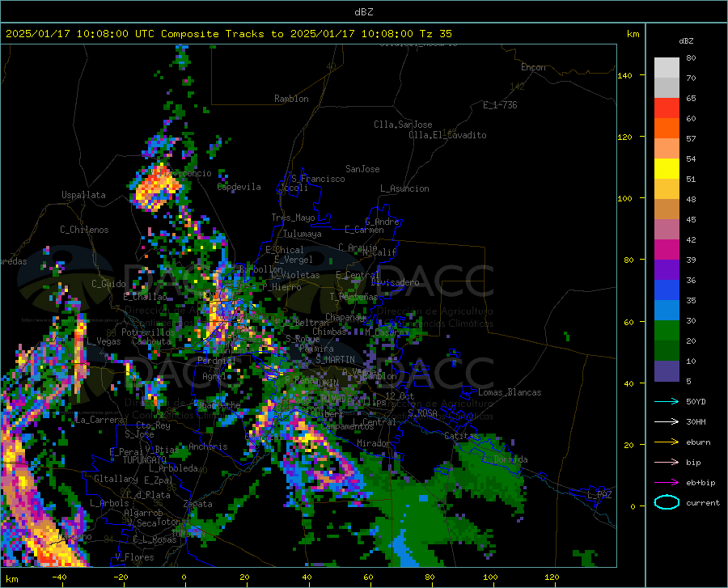Select the magenta 39-42 dBZ swatch
Image resolution: width=728 pixels, height=588 pixels.
click(x=667, y=250)
